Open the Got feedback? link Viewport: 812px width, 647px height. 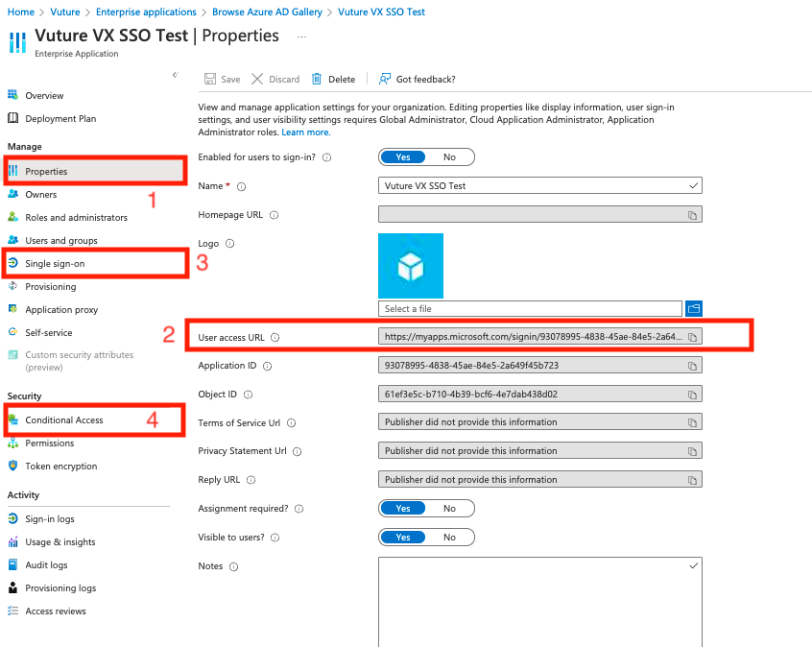pos(418,80)
